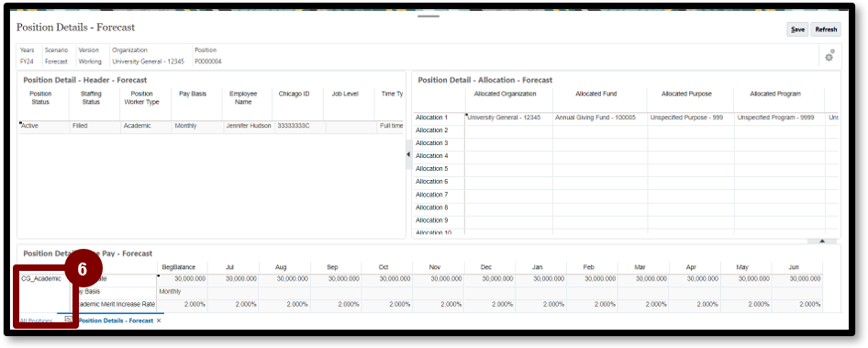Select the Allocation 9 row header

coord(439,220)
